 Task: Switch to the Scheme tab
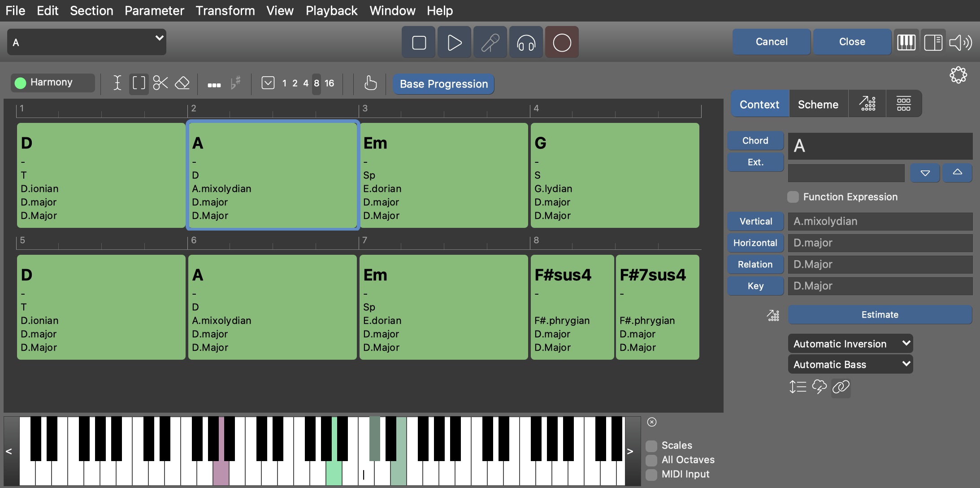tap(818, 104)
